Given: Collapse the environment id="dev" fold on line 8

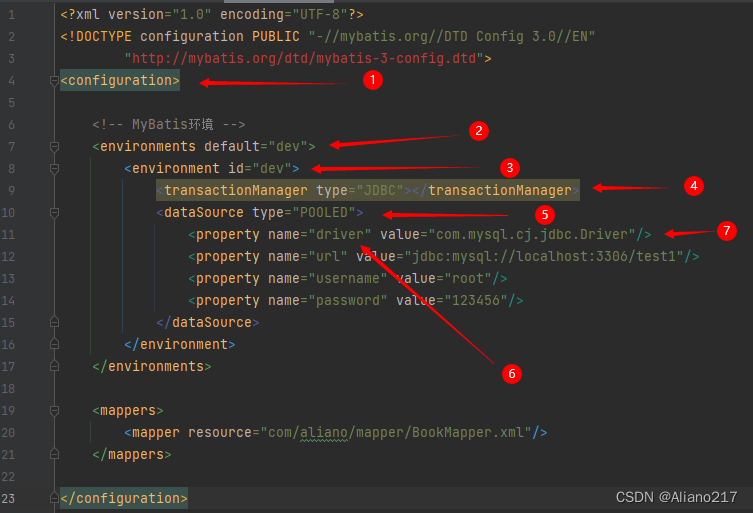Looking at the screenshot, I should 54,169.
